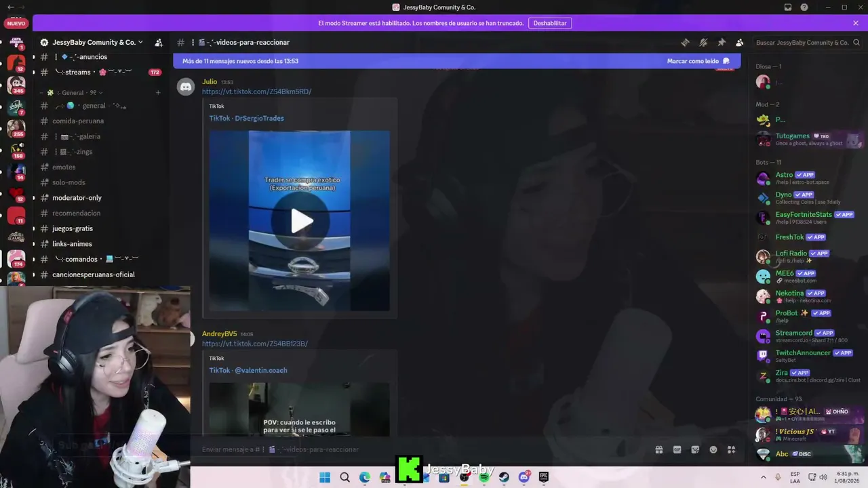Dismiss the Streamer mode banner
Viewport: 868px width, 488px height.
(856, 23)
